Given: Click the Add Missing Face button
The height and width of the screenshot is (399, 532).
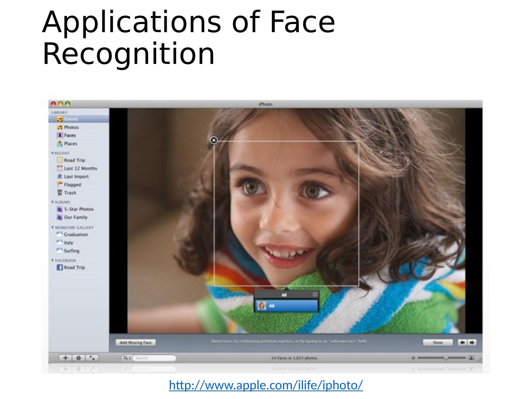Looking at the screenshot, I should (x=136, y=342).
